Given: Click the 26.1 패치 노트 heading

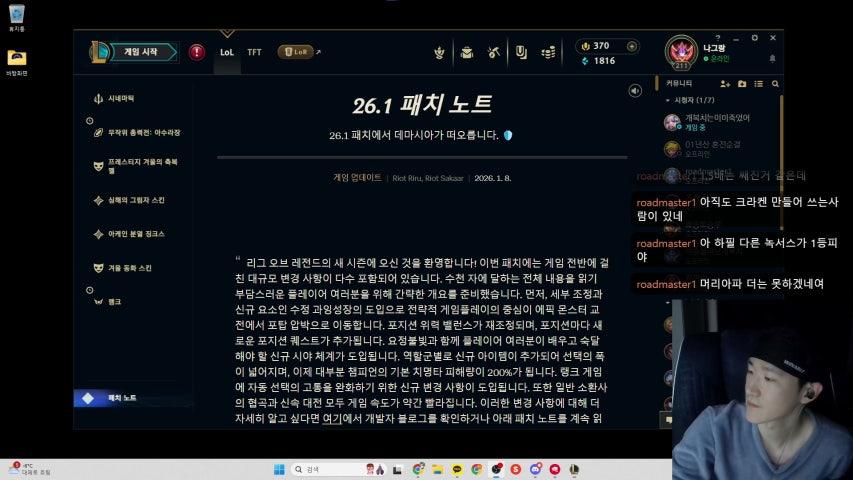Looking at the screenshot, I should 423,104.
